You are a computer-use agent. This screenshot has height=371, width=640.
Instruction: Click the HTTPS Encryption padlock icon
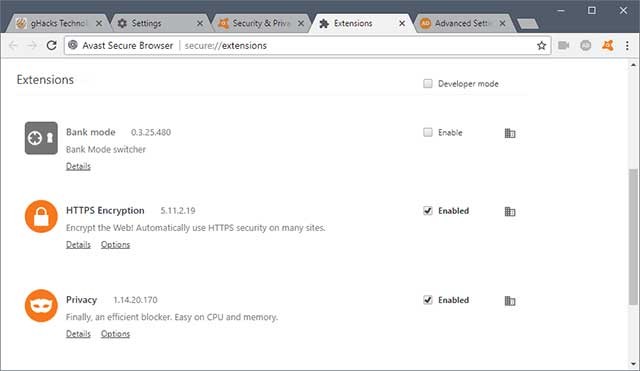(41, 216)
